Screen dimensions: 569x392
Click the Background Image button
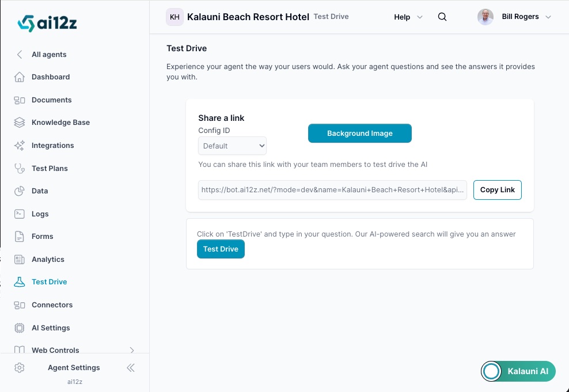pyautogui.click(x=359, y=134)
